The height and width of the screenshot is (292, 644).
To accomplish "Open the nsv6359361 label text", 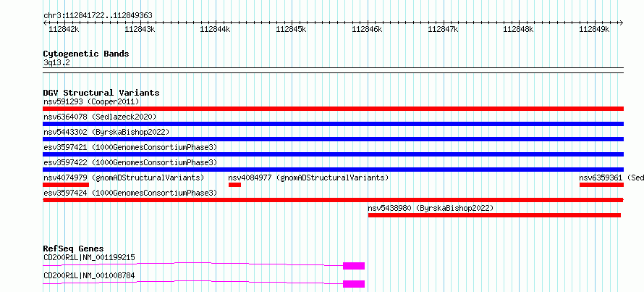I will [611, 178].
